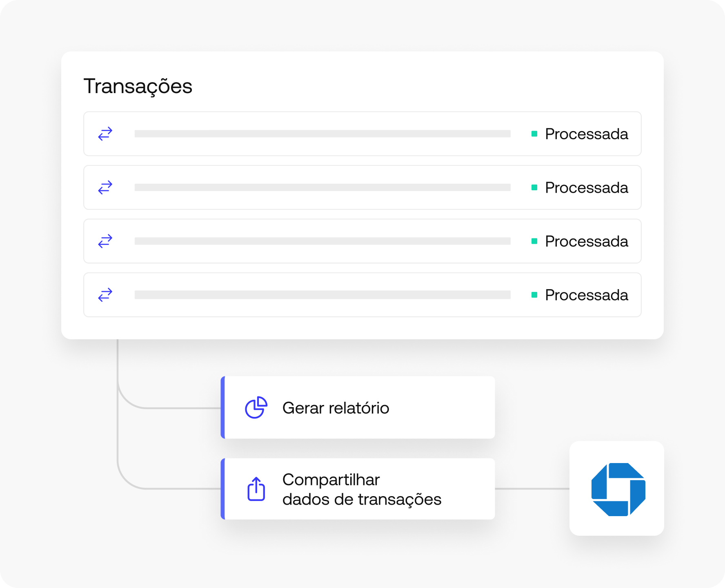
Task: Click the share icon beside Compartilhar
Action: (256, 489)
